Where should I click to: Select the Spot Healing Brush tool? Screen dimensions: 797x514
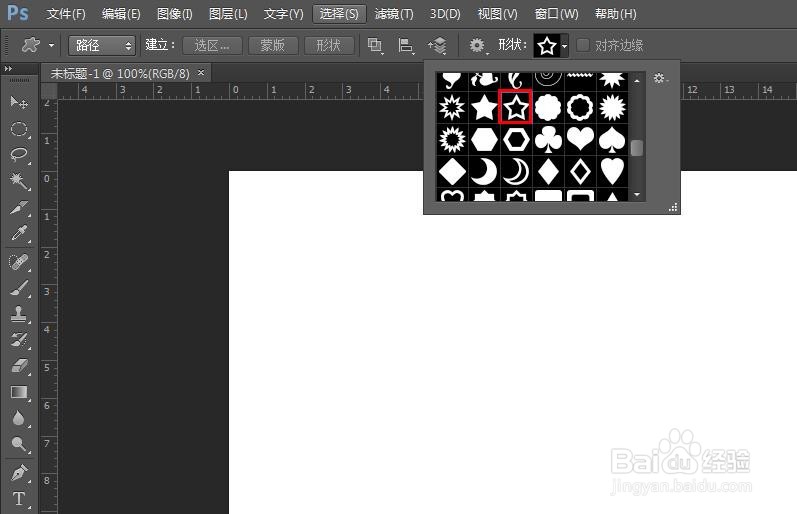click(19, 262)
